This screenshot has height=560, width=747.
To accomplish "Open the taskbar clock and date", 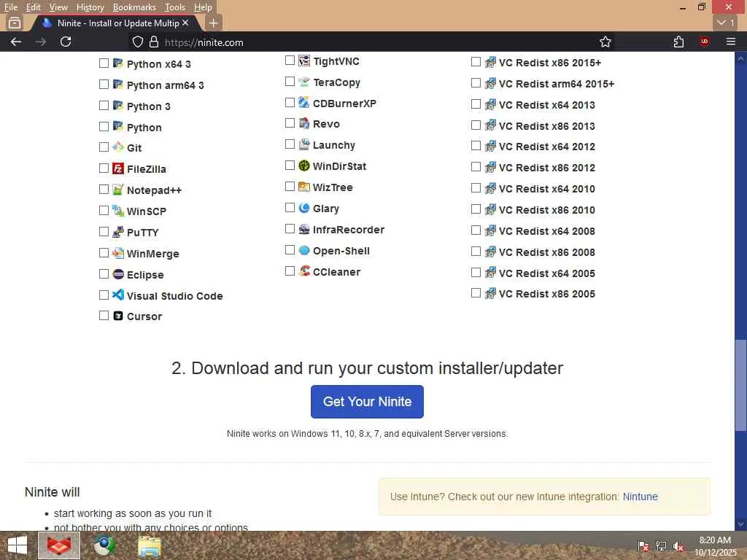I will point(715,546).
